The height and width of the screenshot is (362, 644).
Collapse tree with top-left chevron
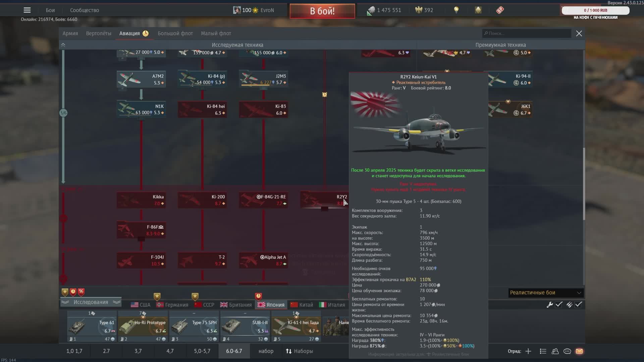[x=63, y=45]
